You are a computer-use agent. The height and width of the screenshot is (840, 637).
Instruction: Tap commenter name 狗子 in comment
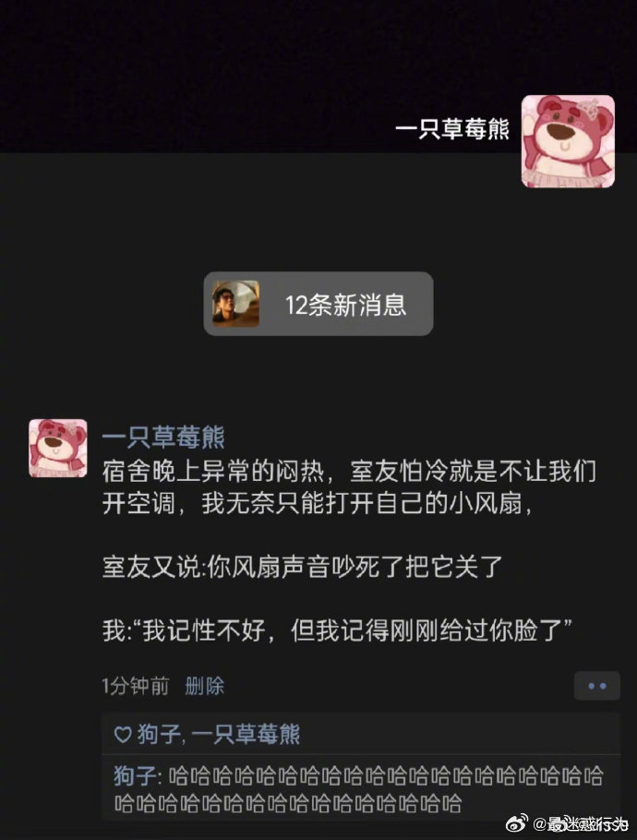(135, 775)
